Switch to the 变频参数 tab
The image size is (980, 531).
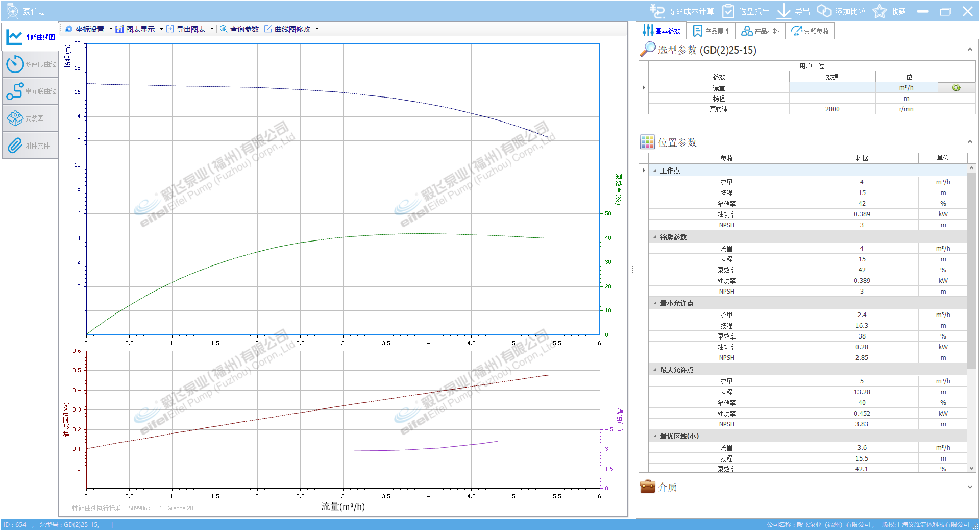(x=810, y=31)
